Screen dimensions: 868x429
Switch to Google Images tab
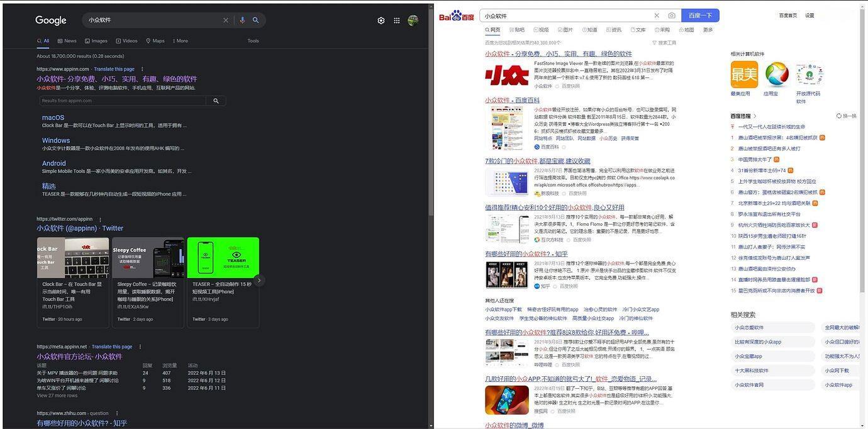point(96,41)
